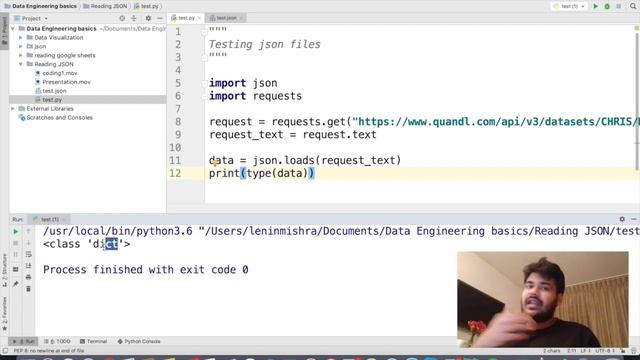Select test.json in project tree
Screen dimensions: 640x360
coord(54,91)
